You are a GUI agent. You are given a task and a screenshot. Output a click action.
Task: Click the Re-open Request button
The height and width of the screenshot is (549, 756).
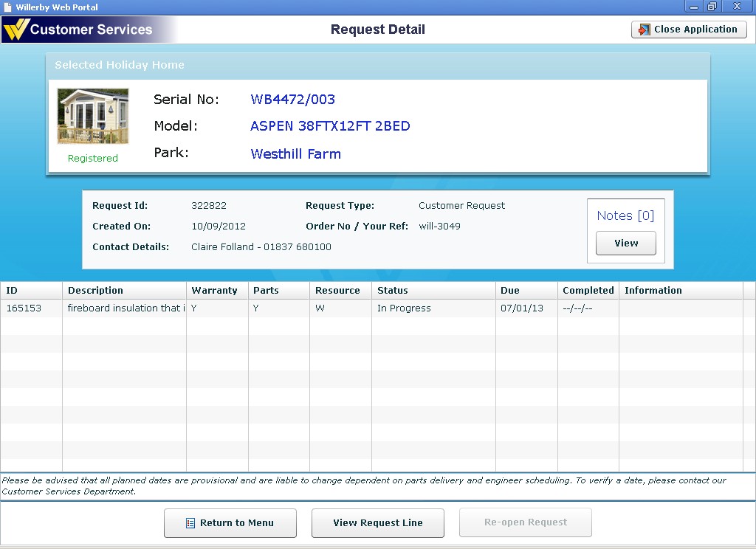(x=525, y=522)
